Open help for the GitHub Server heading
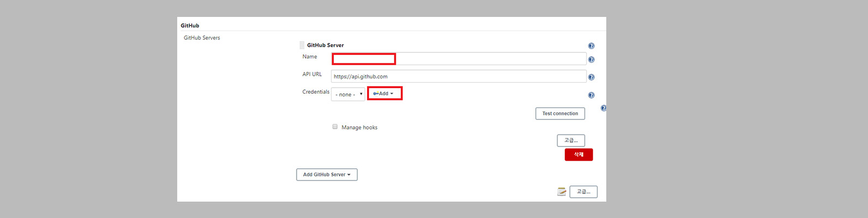This screenshot has height=218, width=868. point(591,46)
